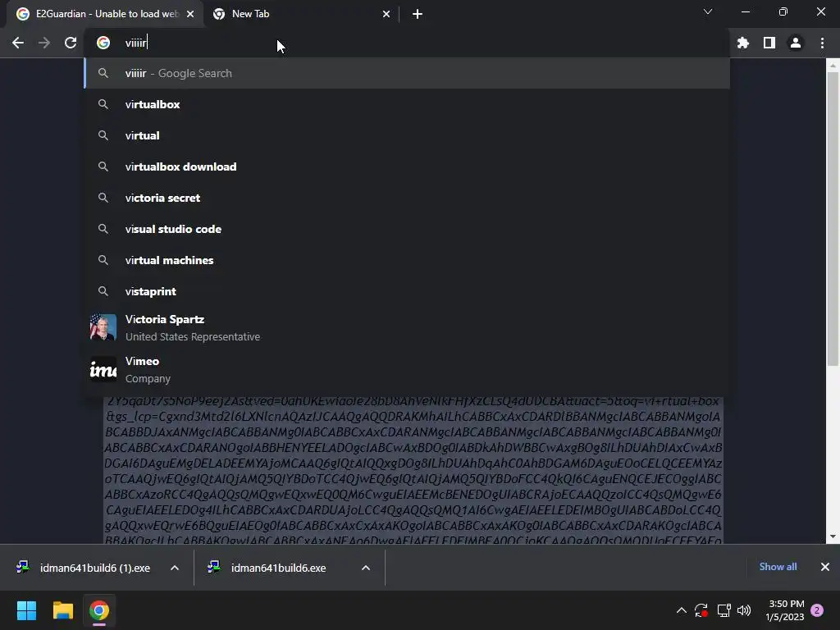Select the 'vistaprint' suggestion

(x=407, y=291)
